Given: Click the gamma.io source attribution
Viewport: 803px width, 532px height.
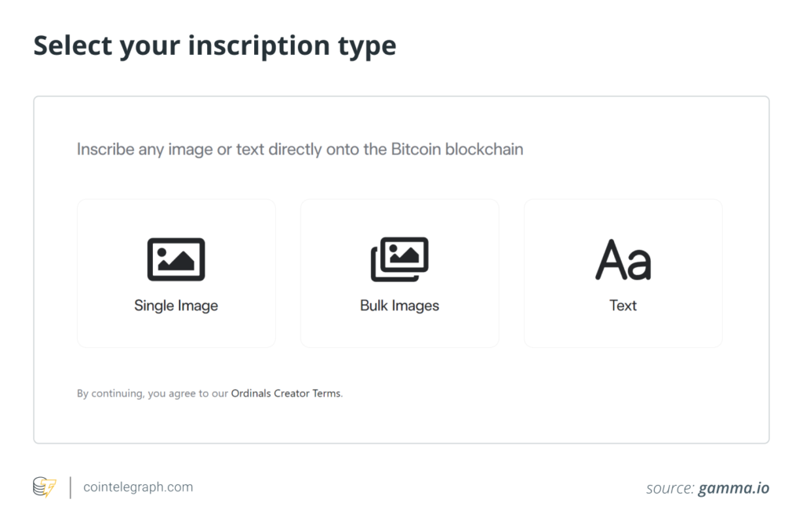Looking at the screenshot, I should coord(733,488).
